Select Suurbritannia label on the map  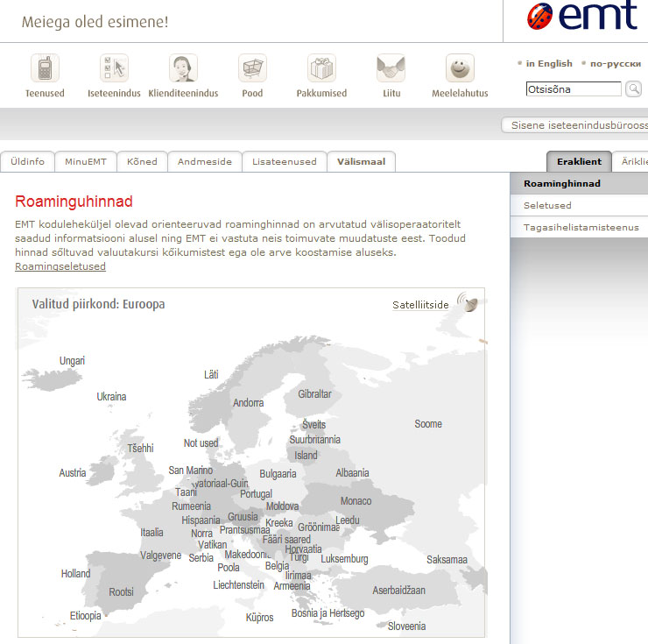click(314, 440)
